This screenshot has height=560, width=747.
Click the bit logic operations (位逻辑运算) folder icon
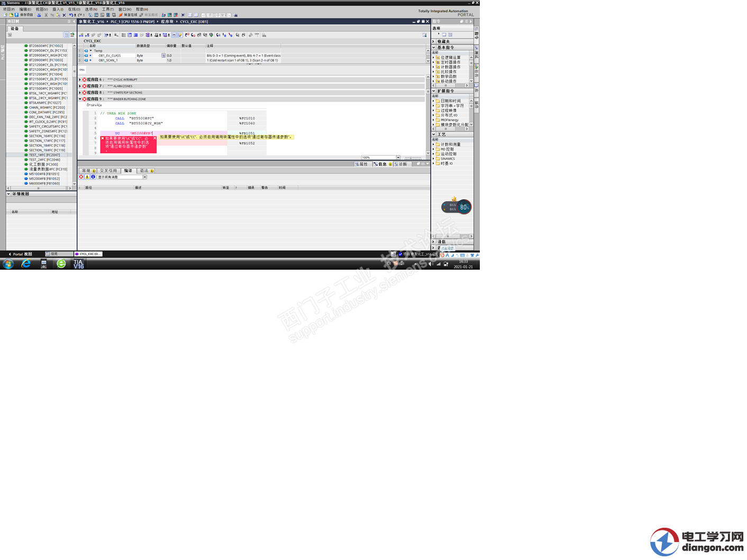438,58
